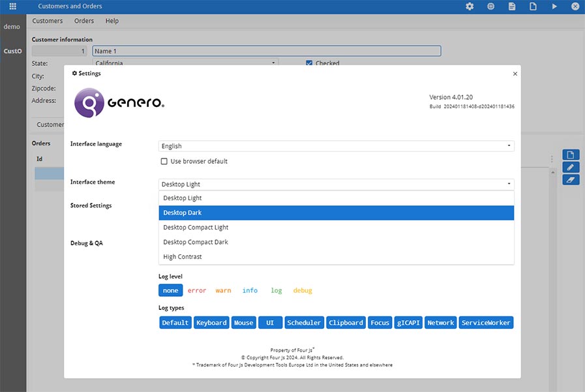Screen dimensions: 585x392
Task: Click the Name 1 input field
Action: point(266,51)
